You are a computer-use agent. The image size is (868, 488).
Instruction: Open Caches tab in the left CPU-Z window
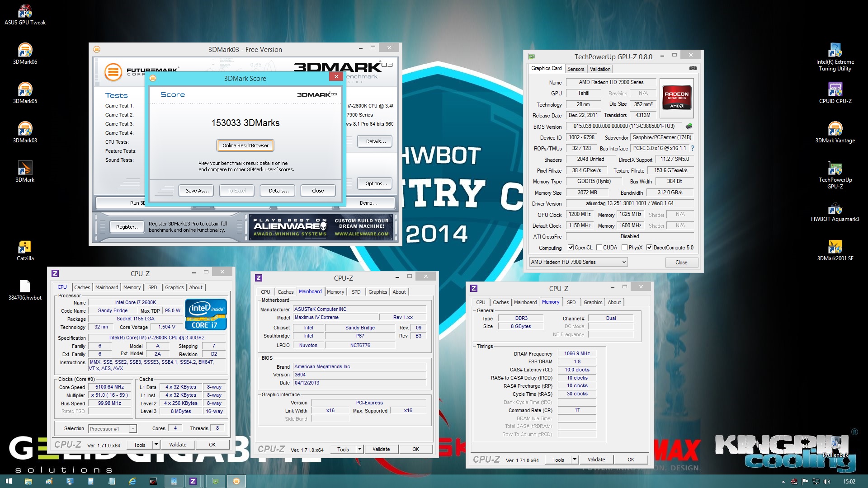[x=82, y=287]
